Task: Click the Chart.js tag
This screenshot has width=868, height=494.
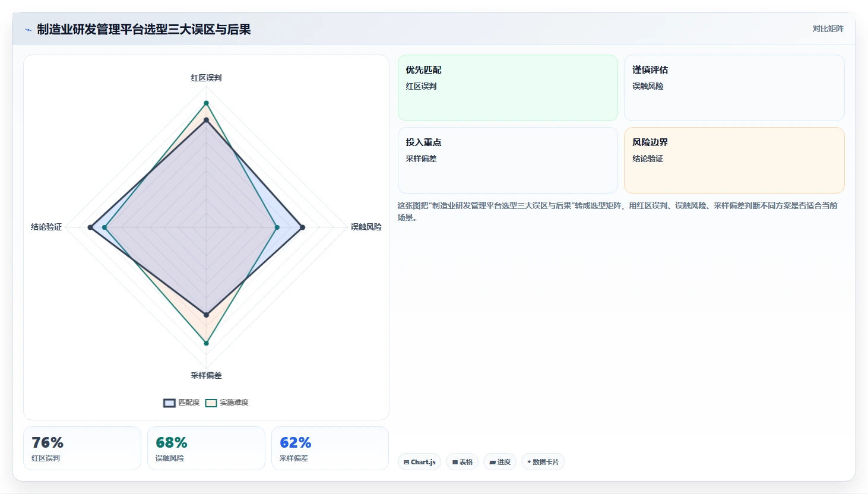Action: click(419, 462)
